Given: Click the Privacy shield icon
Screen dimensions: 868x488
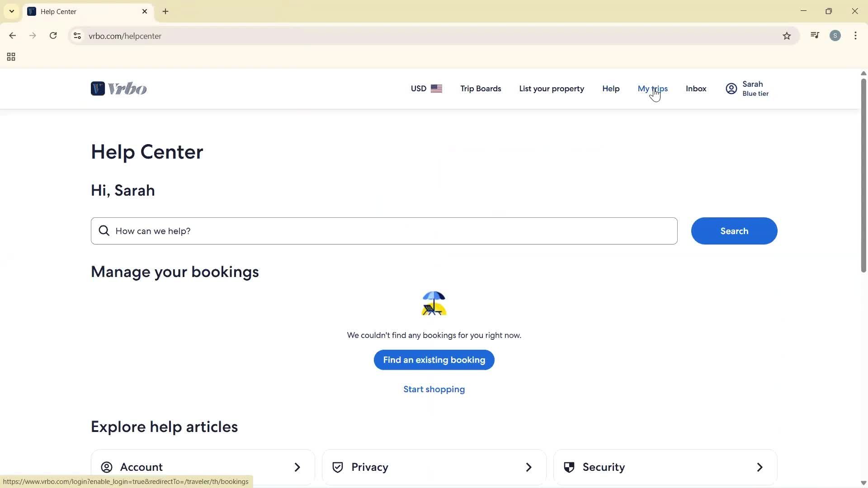Looking at the screenshot, I should tap(338, 467).
